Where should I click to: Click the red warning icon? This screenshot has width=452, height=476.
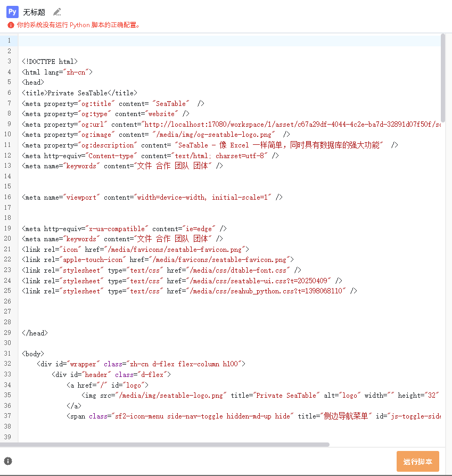click(10, 25)
